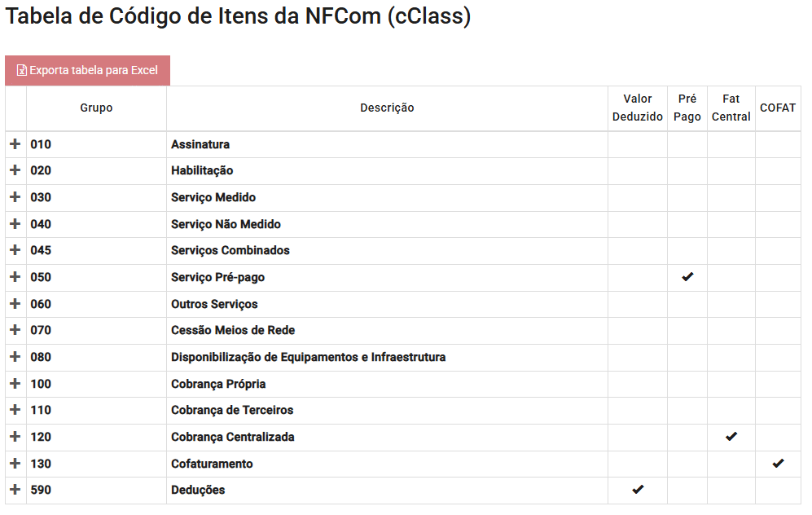
Task: Click the Valor Deduzido checkmark for Deduções
Action: pyautogui.click(x=638, y=490)
